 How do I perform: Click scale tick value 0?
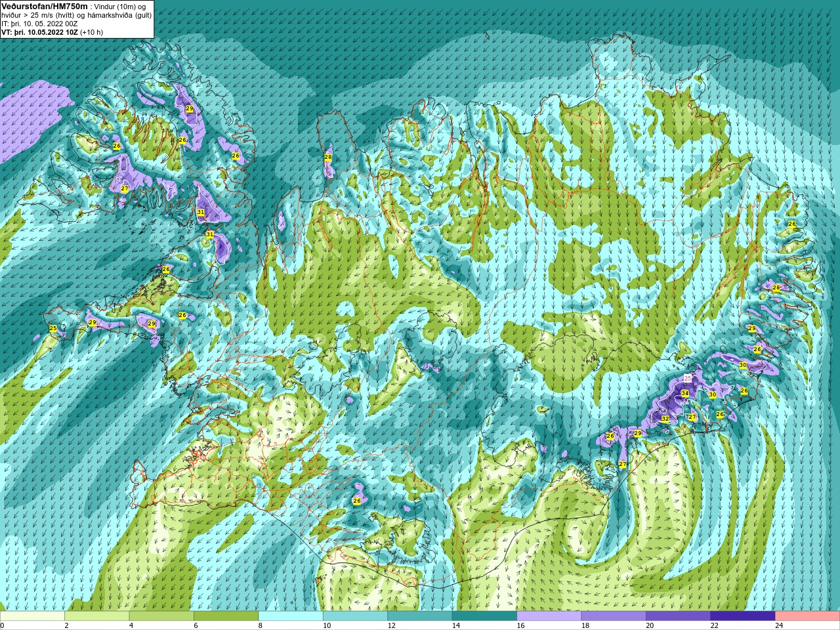click(3, 625)
